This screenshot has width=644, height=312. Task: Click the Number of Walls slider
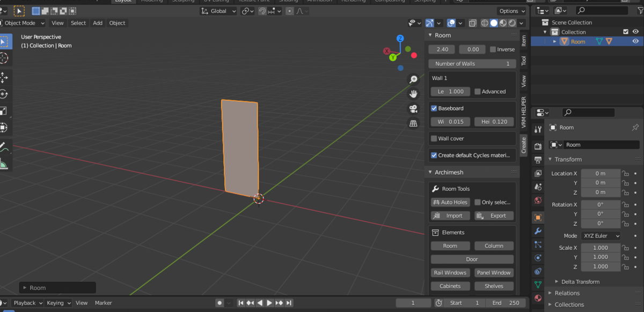coord(472,64)
